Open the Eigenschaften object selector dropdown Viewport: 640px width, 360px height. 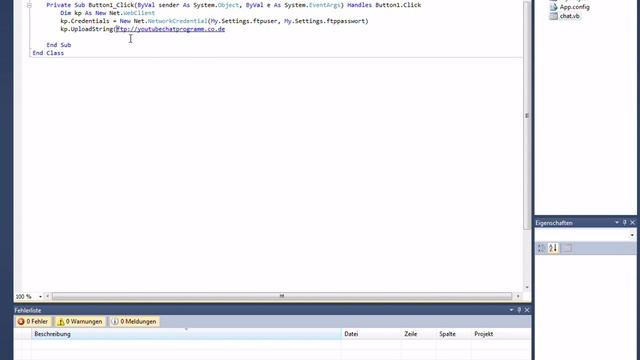point(632,235)
